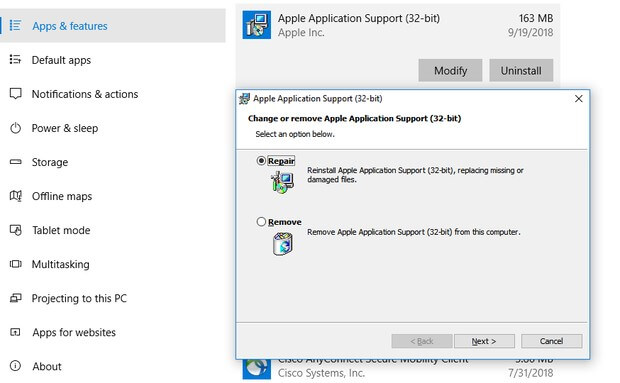Click the Apple Application Support app icon in list
620x383 pixels.
point(257,25)
